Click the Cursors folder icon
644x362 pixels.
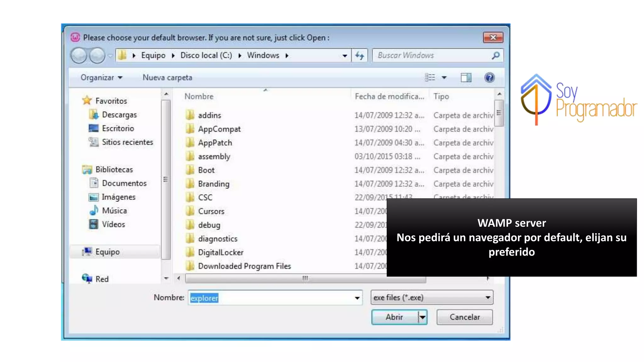[190, 211]
